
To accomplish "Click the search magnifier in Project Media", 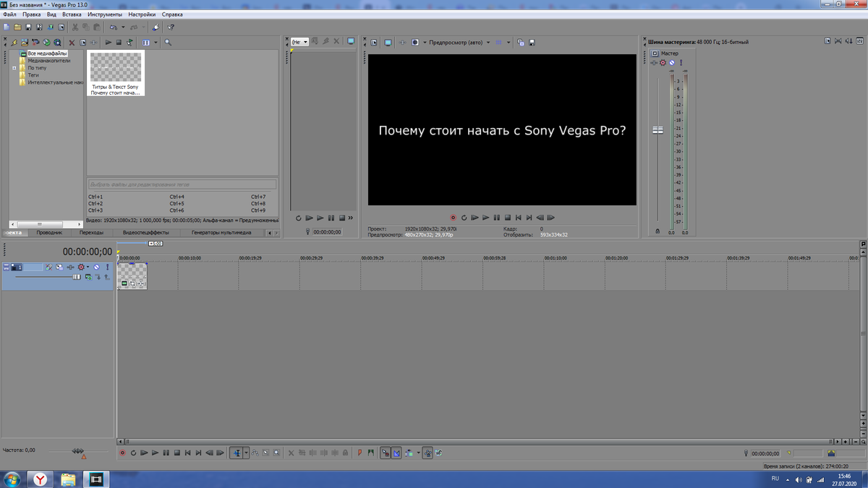I will [168, 43].
